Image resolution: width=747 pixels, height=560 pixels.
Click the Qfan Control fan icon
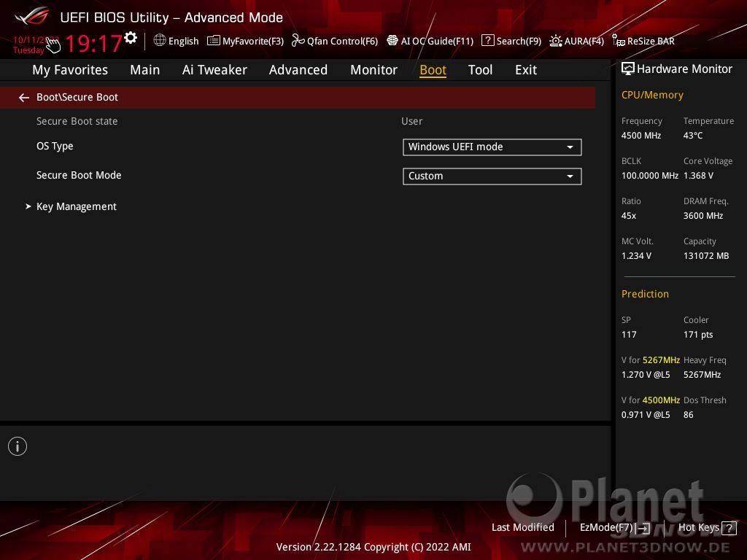298,41
